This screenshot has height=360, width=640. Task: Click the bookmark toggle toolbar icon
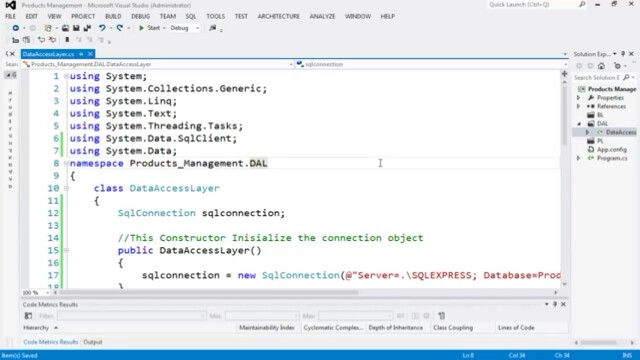click(67, 40)
